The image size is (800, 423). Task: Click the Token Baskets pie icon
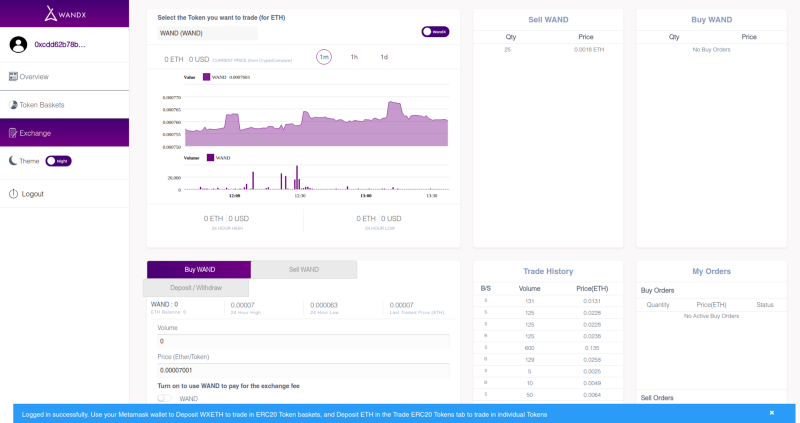coord(13,105)
